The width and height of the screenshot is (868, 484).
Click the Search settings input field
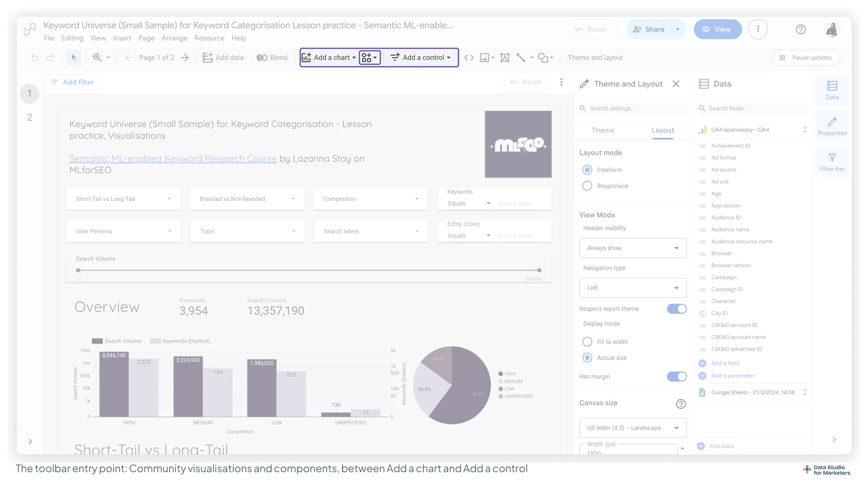[633, 108]
